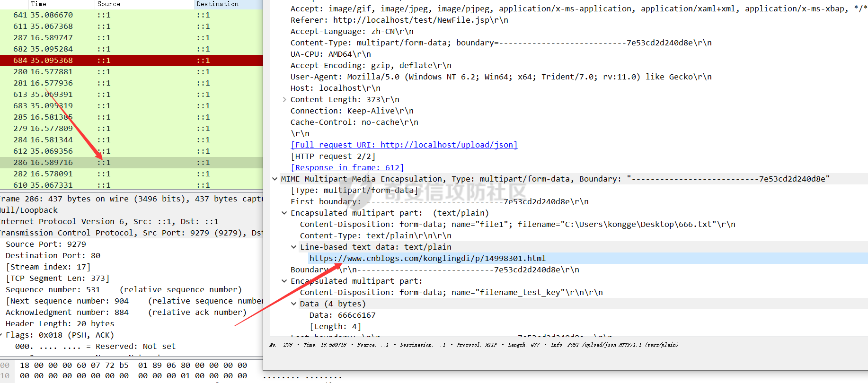This screenshot has width=868, height=383.
Task: Select packet 287 at time 16.589747
Action: [132, 38]
